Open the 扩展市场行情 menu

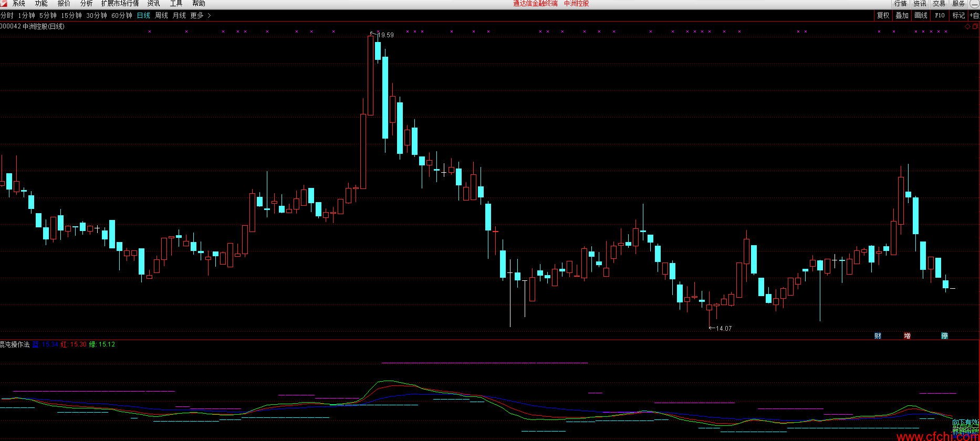tap(120, 3)
